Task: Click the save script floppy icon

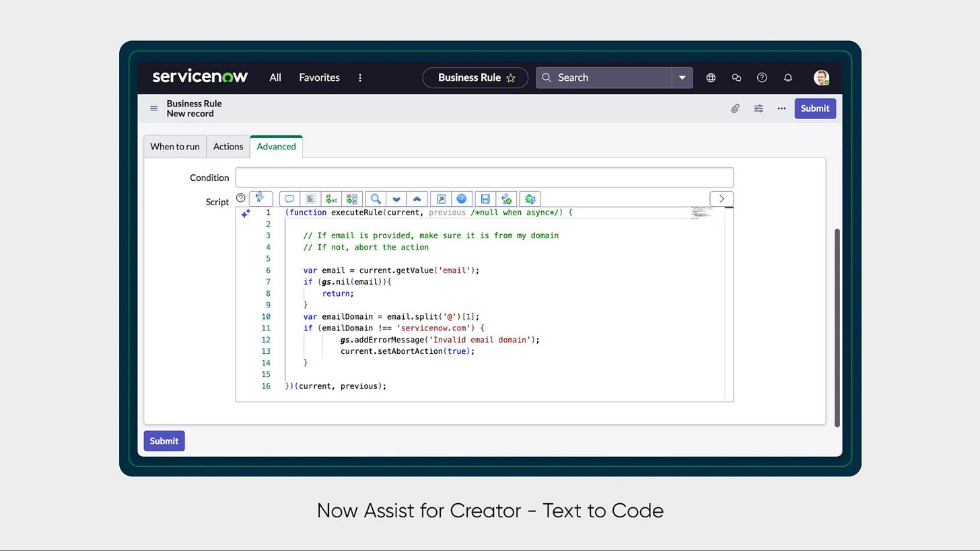Action: [485, 198]
